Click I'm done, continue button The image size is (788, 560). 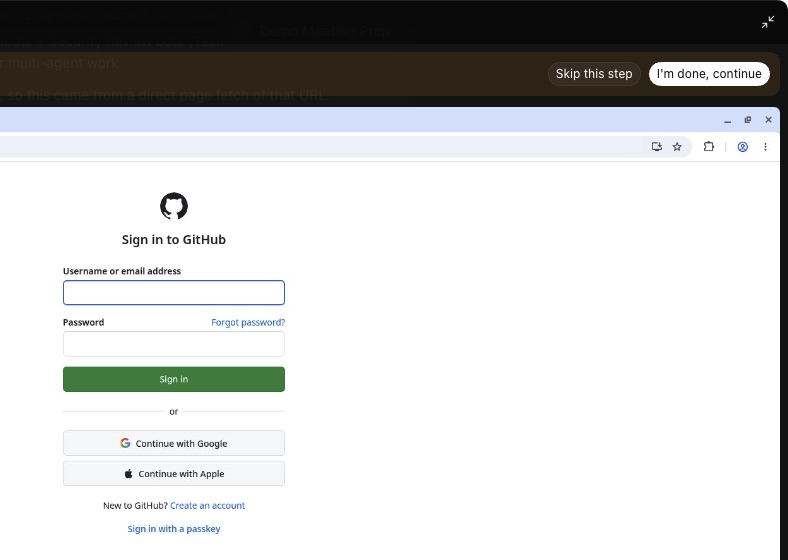[709, 74]
